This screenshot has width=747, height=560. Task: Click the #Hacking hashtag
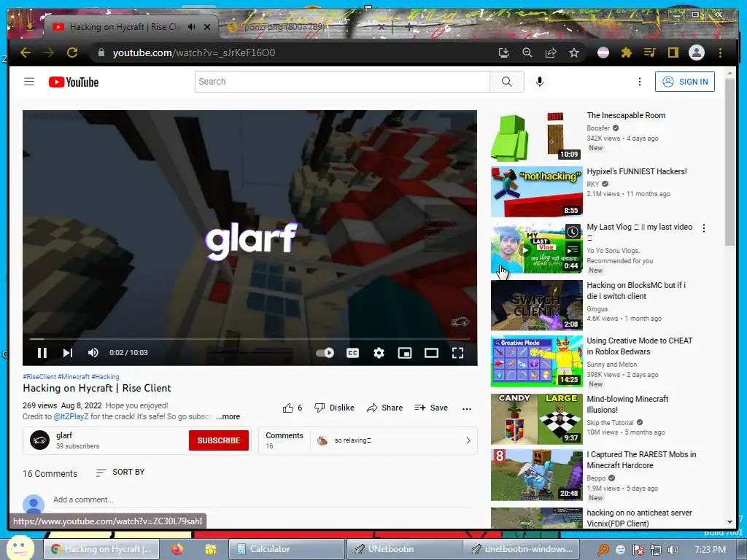105,377
